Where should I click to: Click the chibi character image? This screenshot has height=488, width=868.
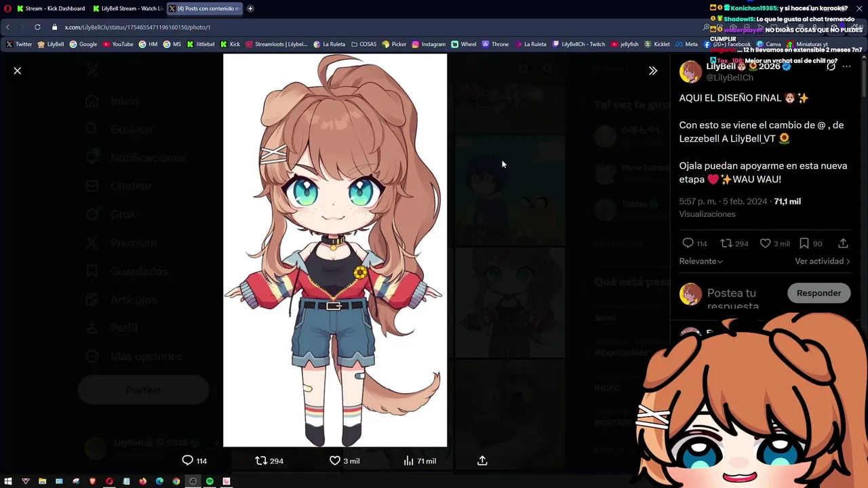(335, 250)
